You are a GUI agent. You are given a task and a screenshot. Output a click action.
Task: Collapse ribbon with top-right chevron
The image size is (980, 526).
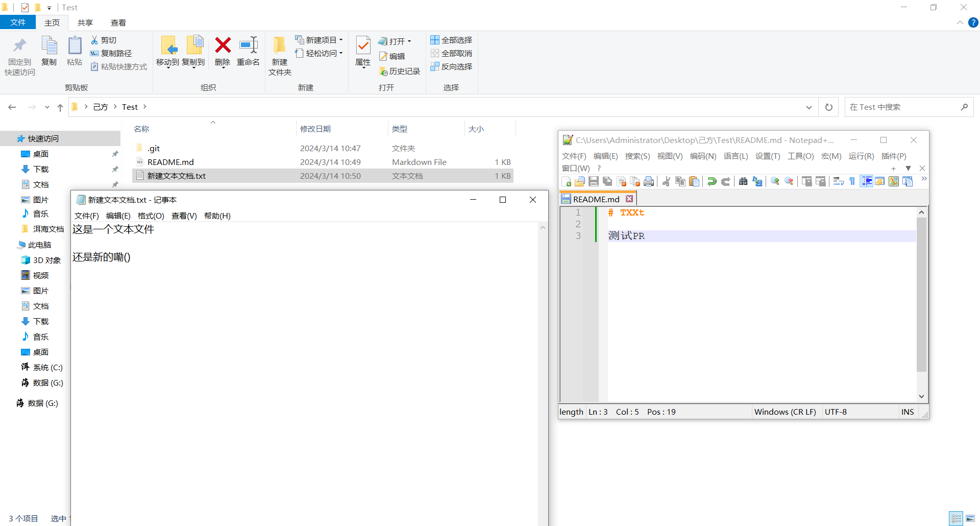point(960,22)
